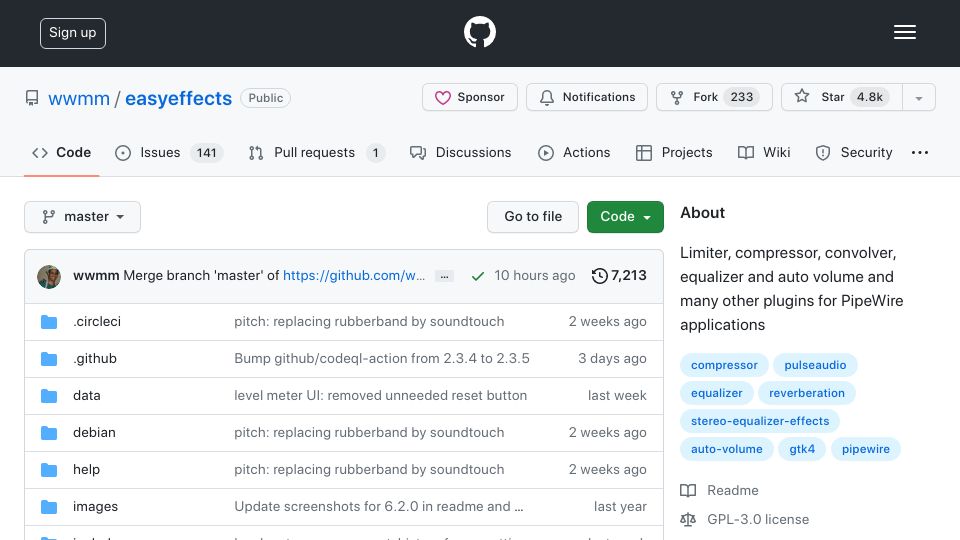The height and width of the screenshot is (540, 960).
Task: Click the 'pitch: replacing rubberband' commit in debian row
Action: tap(369, 432)
